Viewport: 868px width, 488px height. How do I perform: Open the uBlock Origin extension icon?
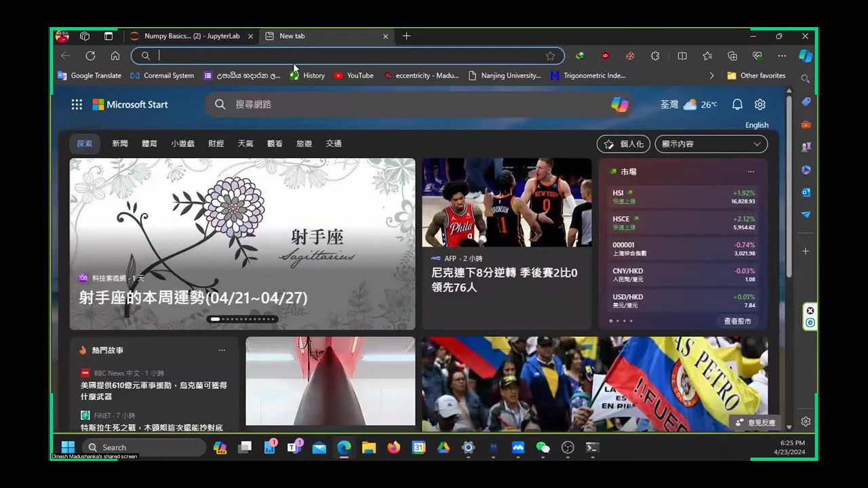click(605, 56)
